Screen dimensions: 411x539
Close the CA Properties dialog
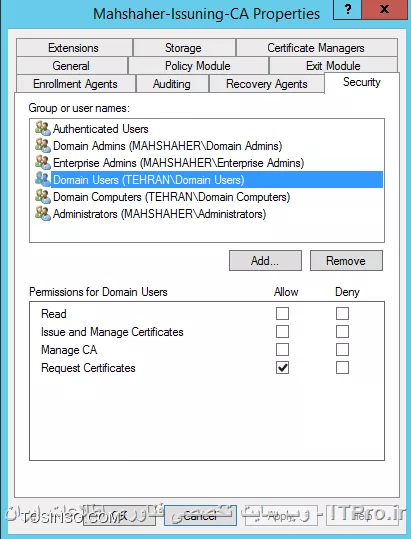pyautogui.click(x=384, y=10)
